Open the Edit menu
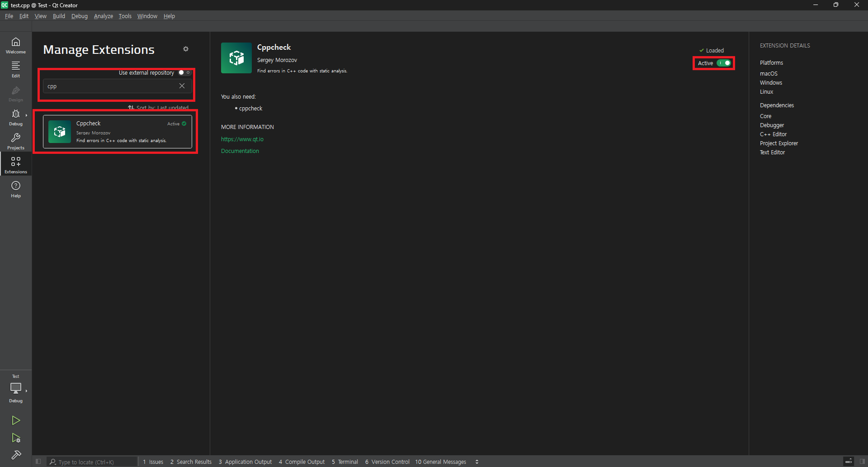Image resolution: width=868 pixels, height=467 pixels. 24,16
